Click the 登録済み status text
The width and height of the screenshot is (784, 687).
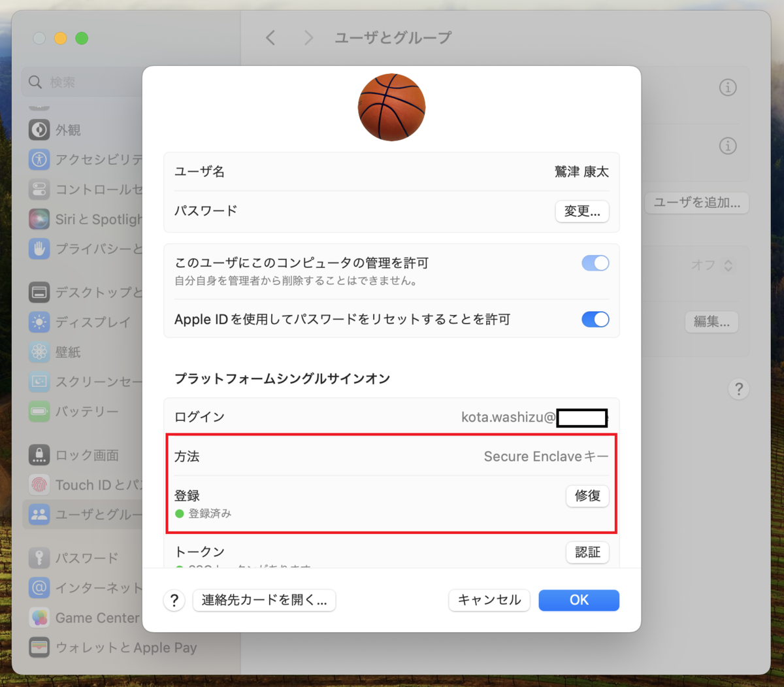coord(210,514)
